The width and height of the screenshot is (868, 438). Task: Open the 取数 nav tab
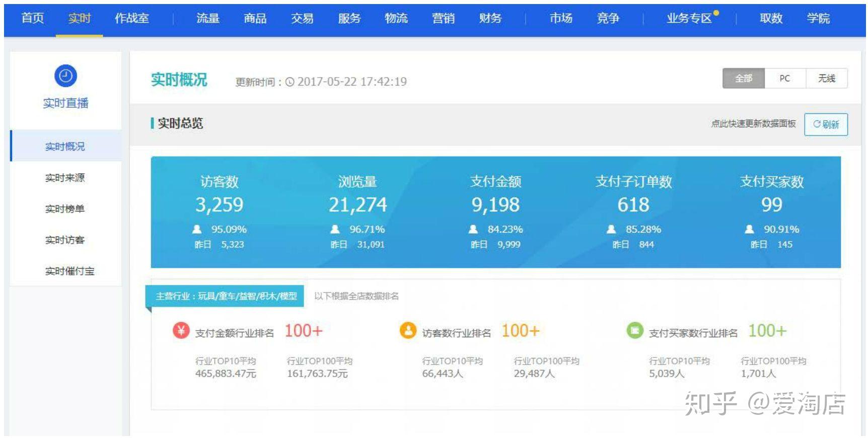point(771,19)
